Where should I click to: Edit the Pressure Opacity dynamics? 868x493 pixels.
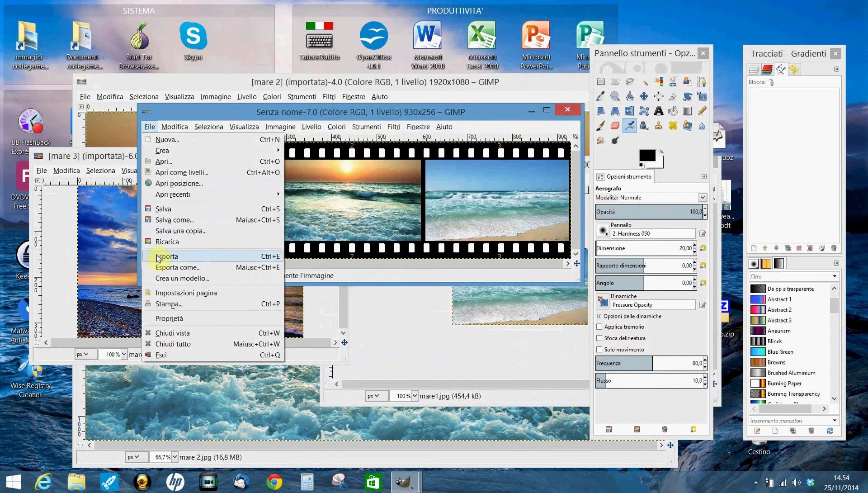click(703, 305)
